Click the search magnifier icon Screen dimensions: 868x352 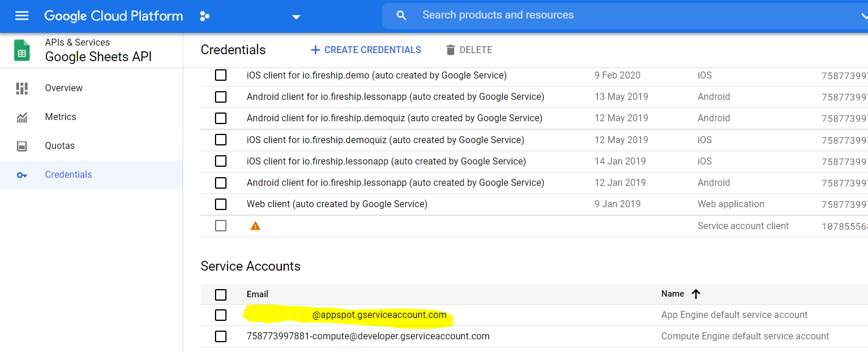coord(402,16)
